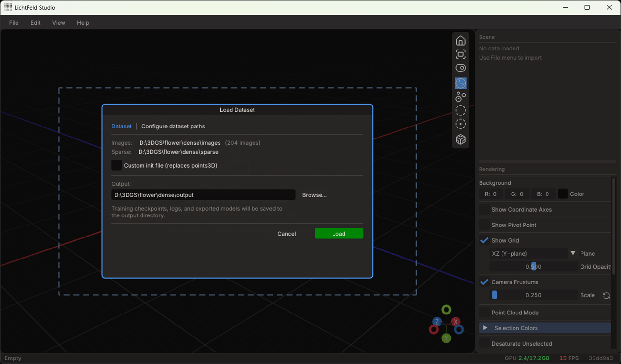Image resolution: width=621 pixels, height=364 pixels.
Task: Click the three-circles icon in viewport toolbar
Action: [460, 97]
